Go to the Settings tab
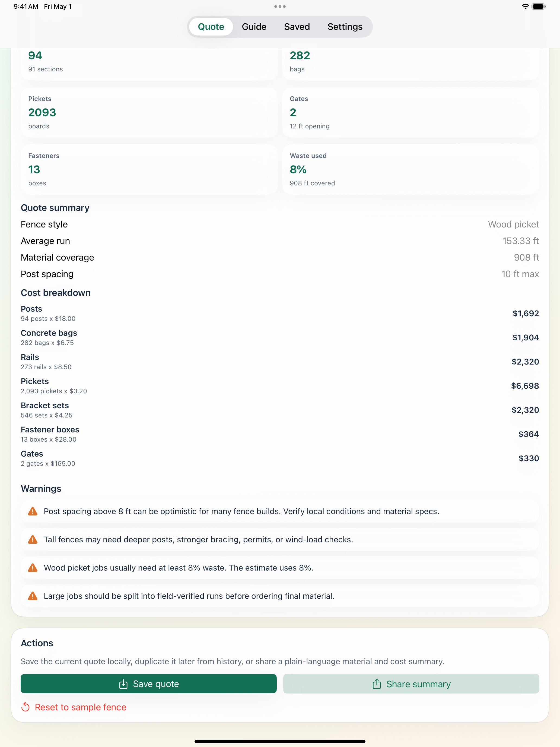560x747 pixels. [x=345, y=27]
